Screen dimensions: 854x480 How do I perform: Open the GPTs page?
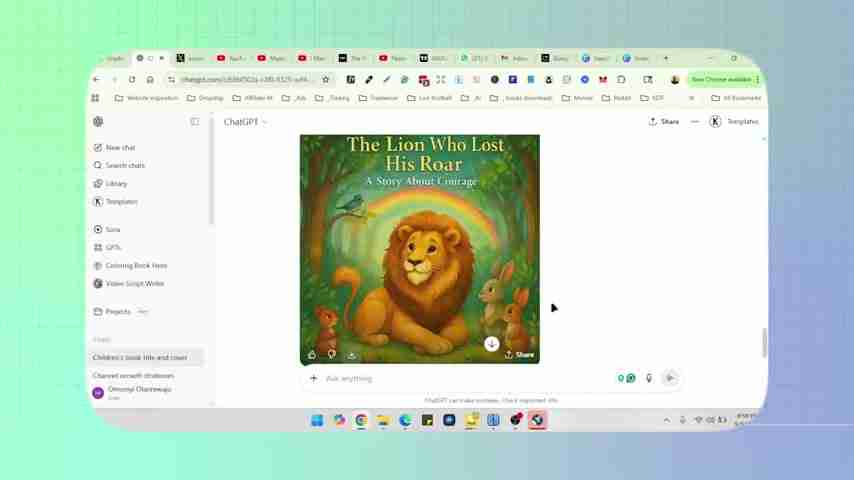107,247
